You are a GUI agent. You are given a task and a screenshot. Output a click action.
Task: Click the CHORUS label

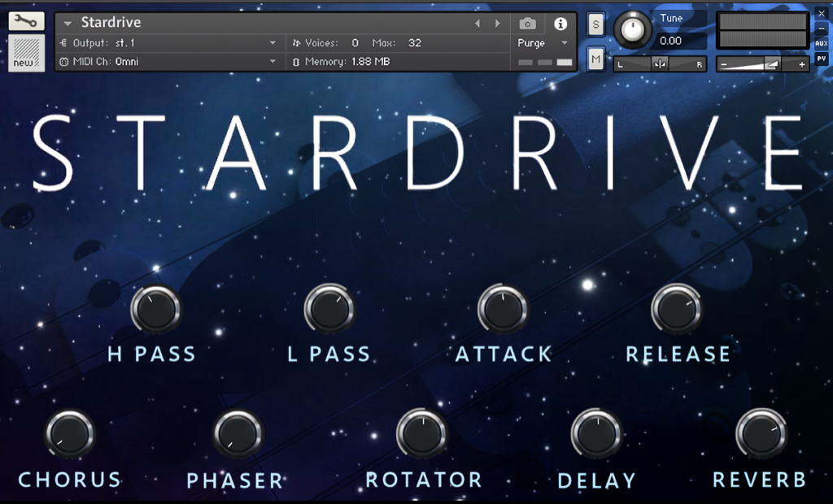click(x=70, y=480)
